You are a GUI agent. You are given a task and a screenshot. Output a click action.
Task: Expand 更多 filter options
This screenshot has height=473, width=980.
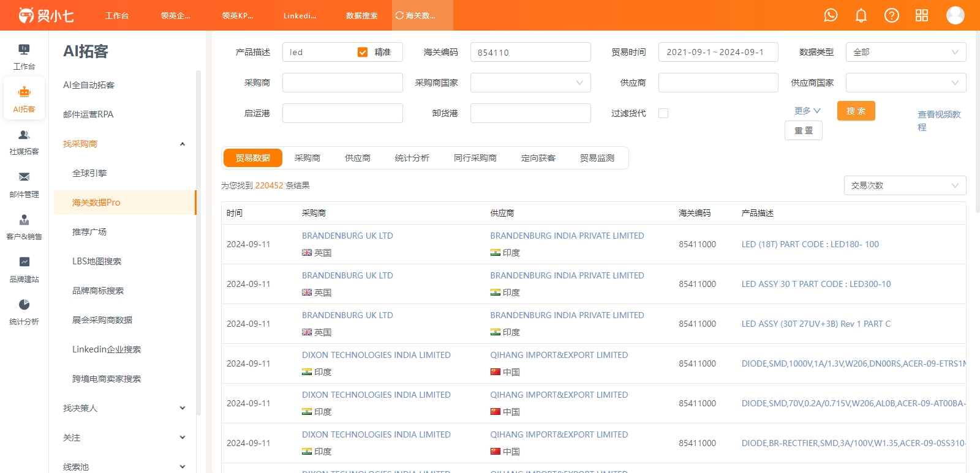click(807, 111)
